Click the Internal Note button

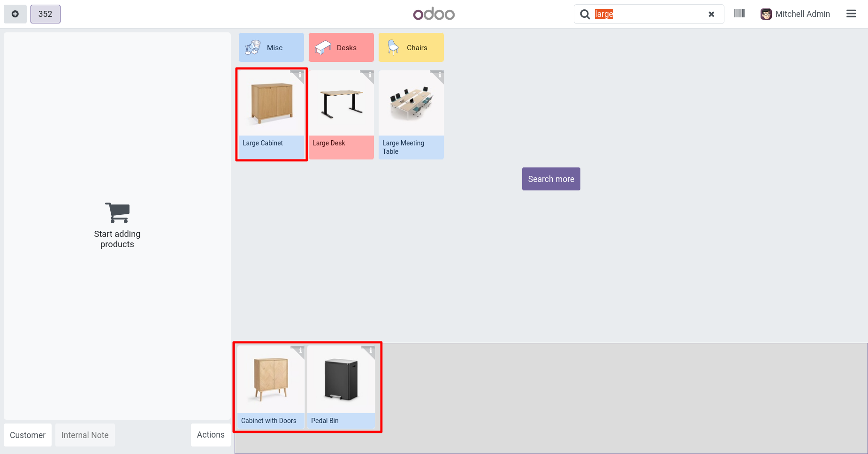[85, 435]
